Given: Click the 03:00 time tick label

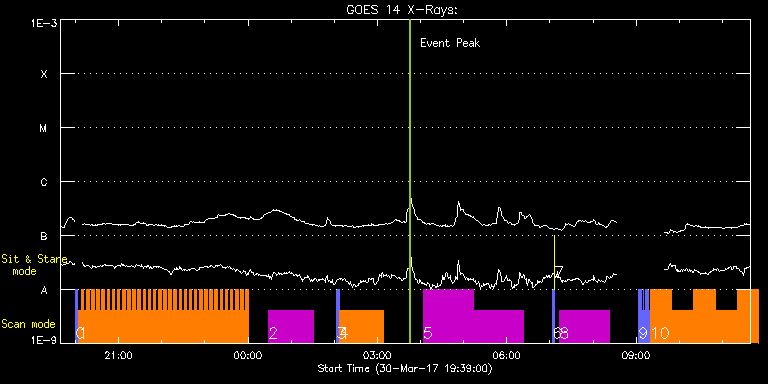Looking at the screenshot, I should coord(378,355).
